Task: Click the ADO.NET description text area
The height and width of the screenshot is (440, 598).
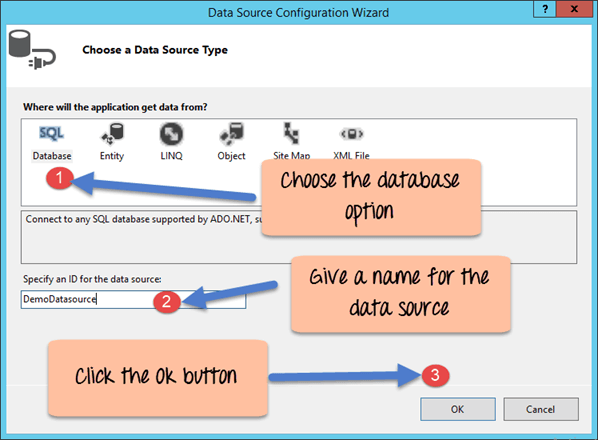Action: (x=299, y=237)
